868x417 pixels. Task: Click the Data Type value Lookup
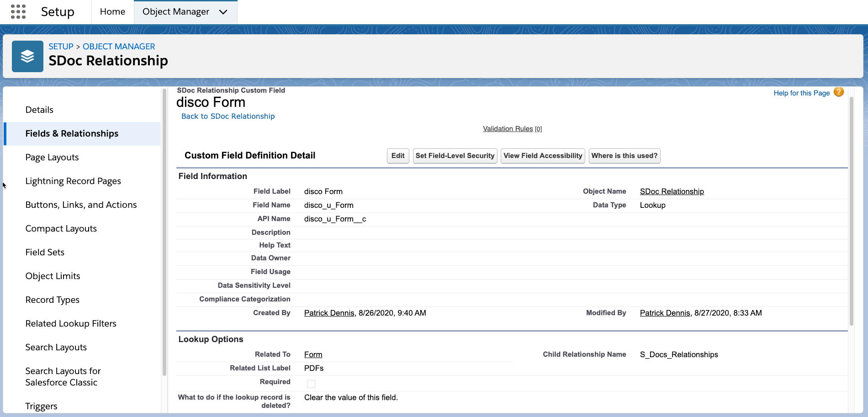(x=652, y=205)
